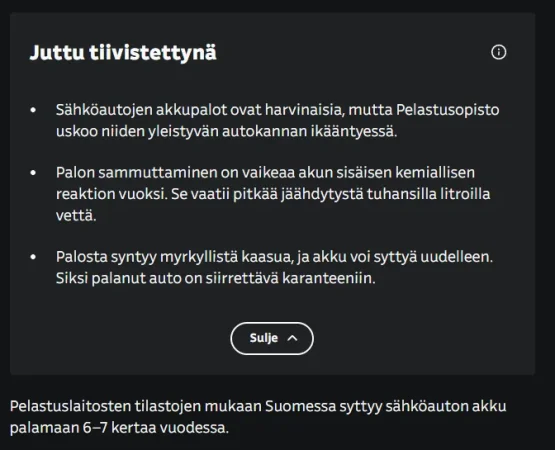This screenshot has width=555, height=450.
Task: Collapse summary with the upward chevron
Action: click(292, 338)
